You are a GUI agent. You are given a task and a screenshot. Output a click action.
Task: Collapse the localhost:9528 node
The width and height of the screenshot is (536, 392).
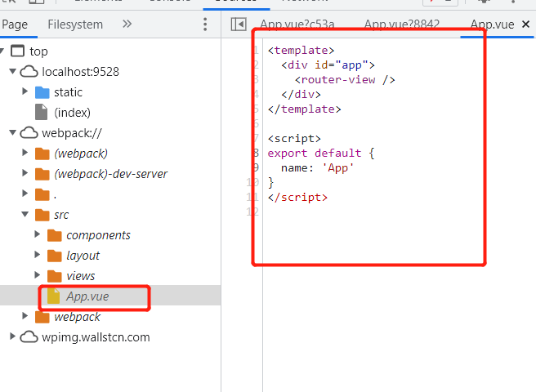click(x=12, y=71)
